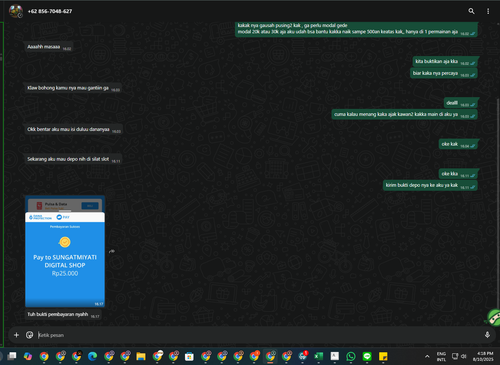Open the taskbar clock showing 4:18 PM

pos(483,356)
